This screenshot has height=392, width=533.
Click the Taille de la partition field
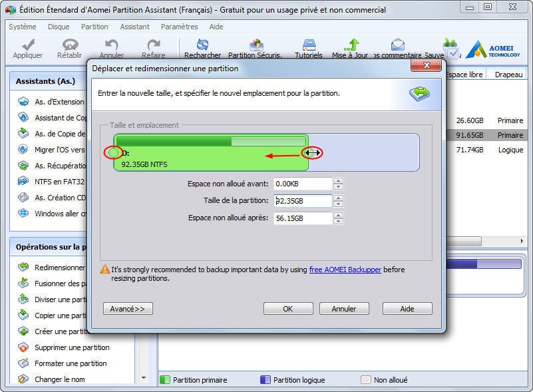303,201
